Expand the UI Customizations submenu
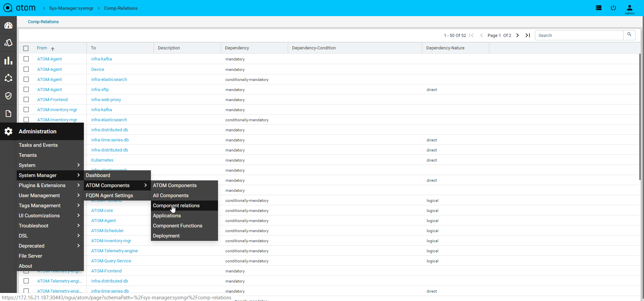The width and height of the screenshot is (644, 301). pyautogui.click(x=50, y=216)
